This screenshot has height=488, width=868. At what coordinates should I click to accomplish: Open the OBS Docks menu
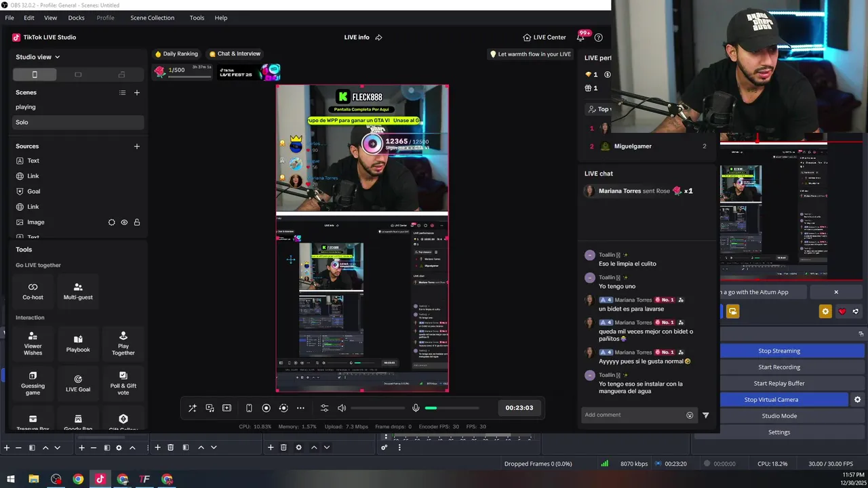(76, 18)
